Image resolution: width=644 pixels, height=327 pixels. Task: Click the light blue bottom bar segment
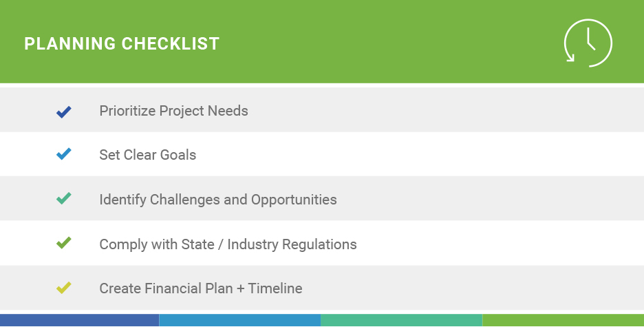tap(240, 320)
